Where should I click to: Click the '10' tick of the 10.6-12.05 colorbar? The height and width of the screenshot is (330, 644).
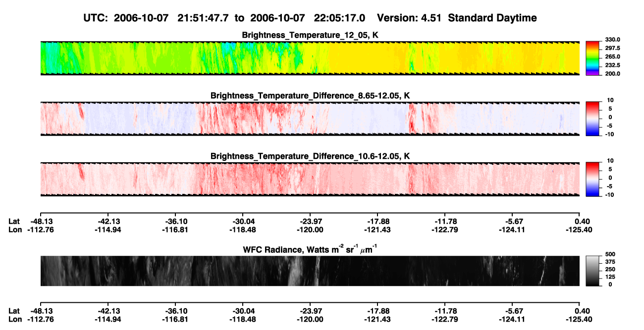(x=610, y=161)
